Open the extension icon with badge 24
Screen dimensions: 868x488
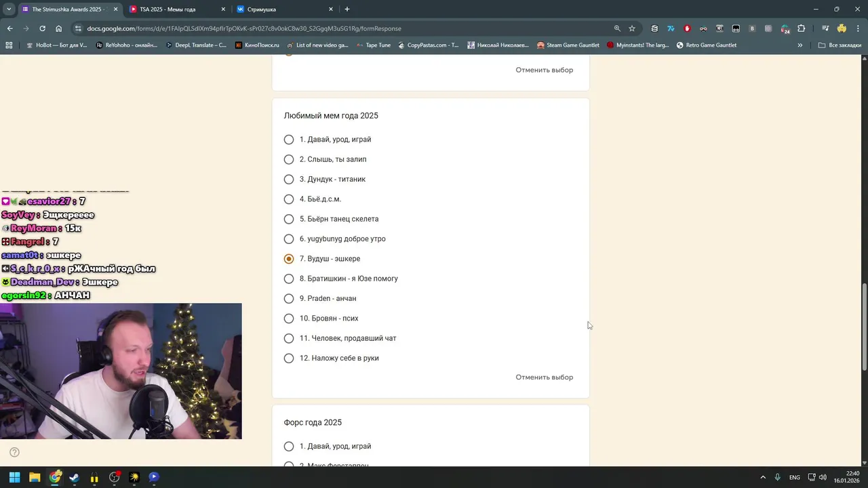[x=785, y=29]
